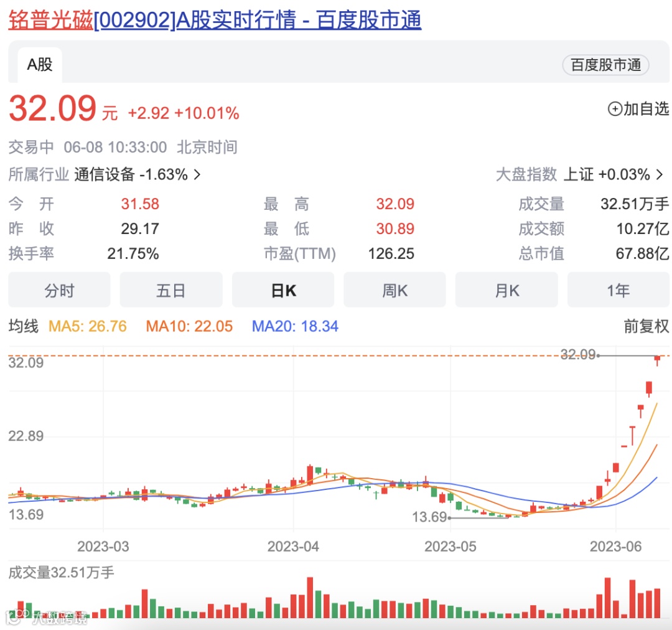The image size is (672, 630).
Task: Click the 昨收 value 29.17
Action: pyautogui.click(x=140, y=229)
